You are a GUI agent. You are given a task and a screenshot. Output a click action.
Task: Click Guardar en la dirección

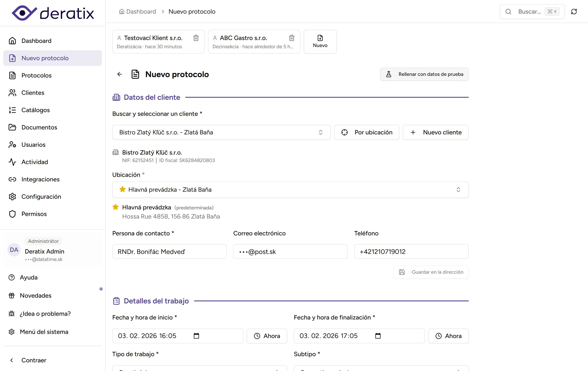[431, 272]
